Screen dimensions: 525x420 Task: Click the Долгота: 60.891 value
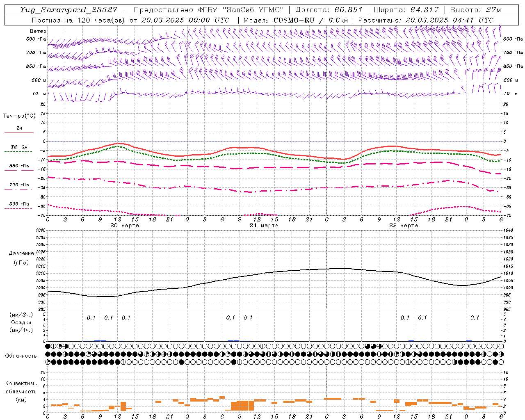click(x=329, y=9)
